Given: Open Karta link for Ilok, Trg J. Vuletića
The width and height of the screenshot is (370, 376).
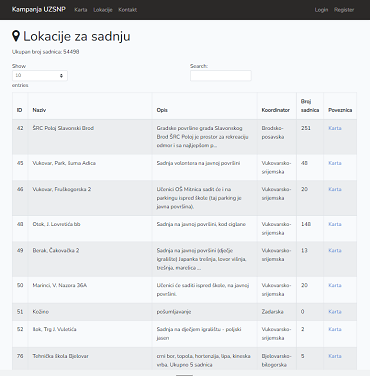Looking at the screenshot, I should 335,329.
